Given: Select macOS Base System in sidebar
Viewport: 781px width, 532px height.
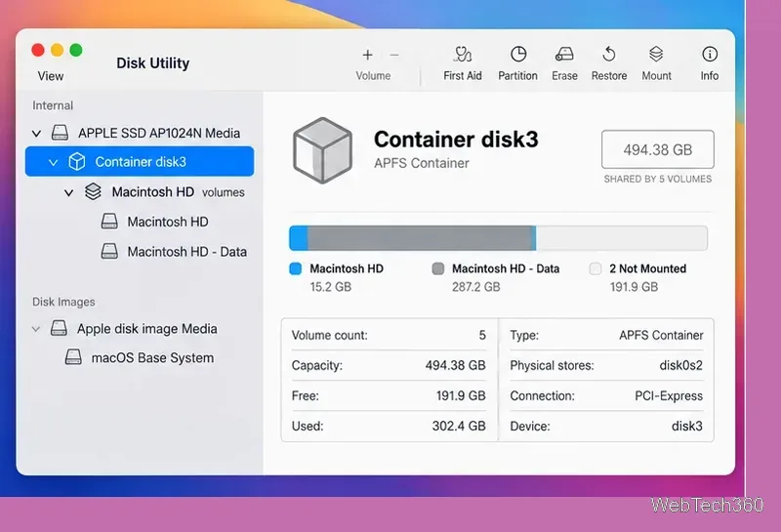Looking at the screenshot, I should (x=152, y=357).
